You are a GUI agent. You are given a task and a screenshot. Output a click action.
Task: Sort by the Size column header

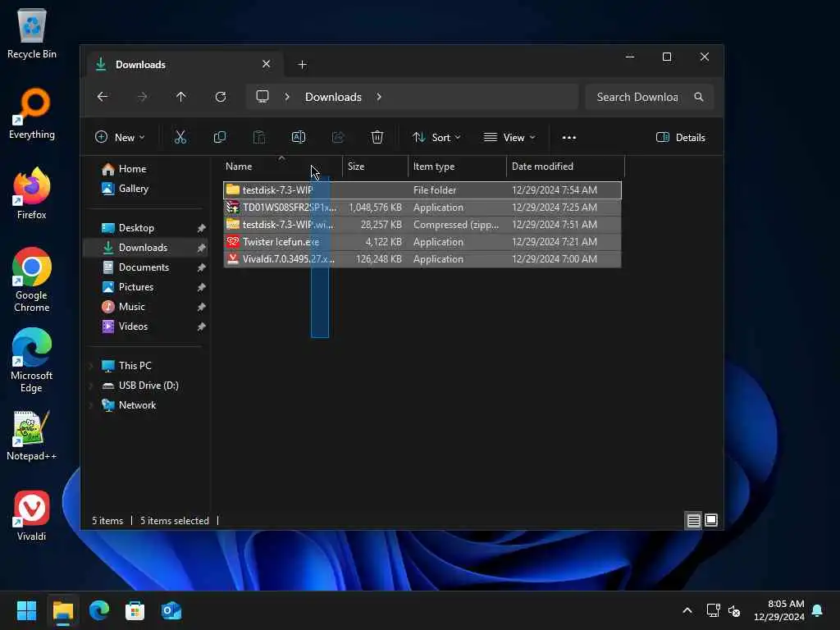[x=375, y=167]
